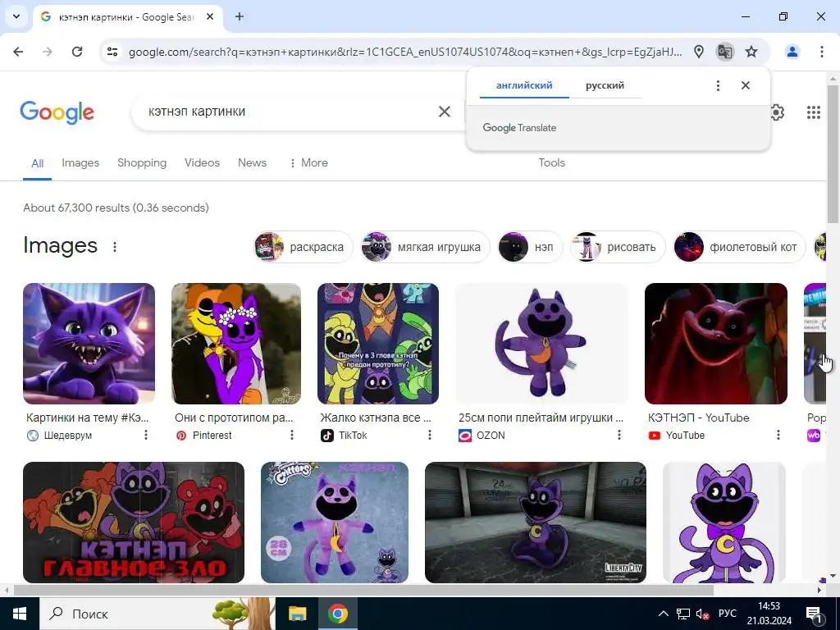840x630 pixels.
Task: Filter images by мягкая игрушка chip
Action: (x=426, y=247)
